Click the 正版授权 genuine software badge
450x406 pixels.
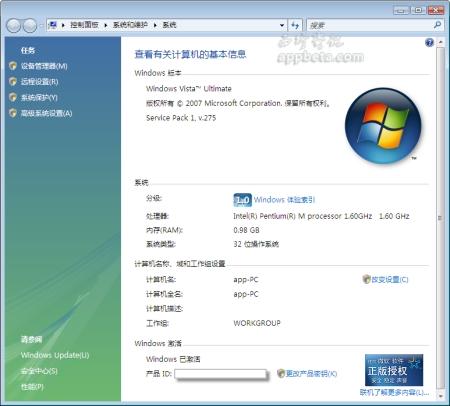(x=394, y=370)
